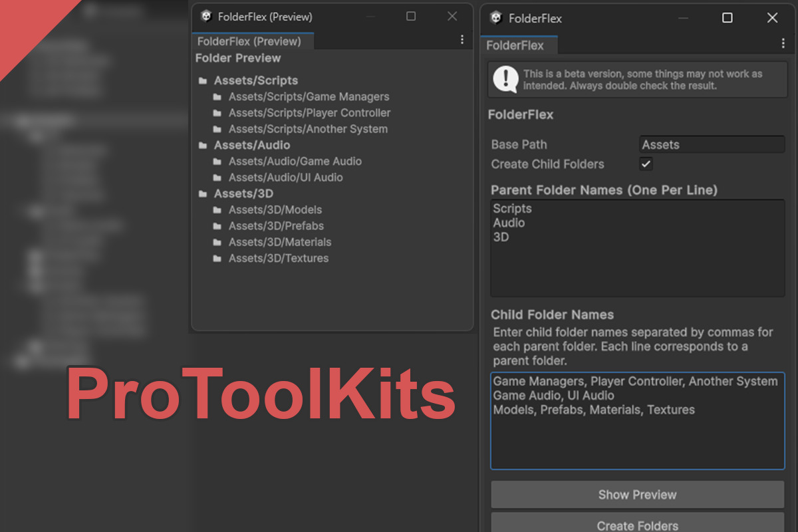The height and width of the screenshot is (532, 798).
Task: Click the folder icon beside Assets/3D
Action: pos(202,194)
